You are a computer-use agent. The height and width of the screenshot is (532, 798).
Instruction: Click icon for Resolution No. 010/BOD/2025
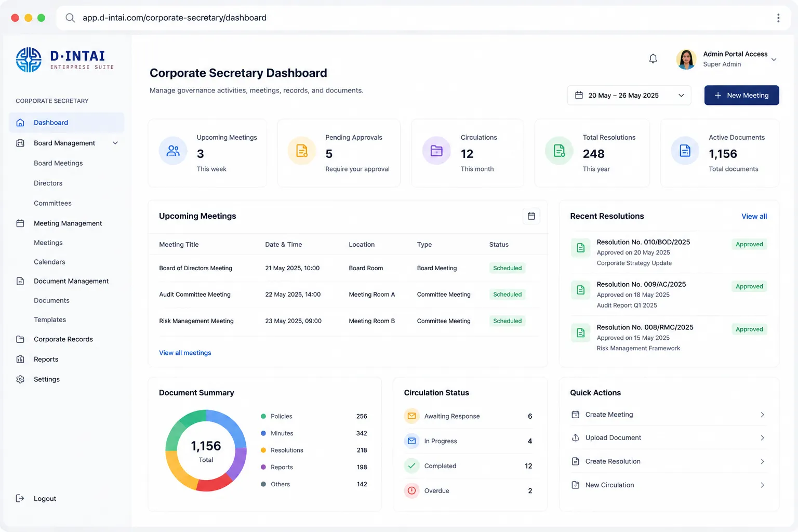point(581,248)
